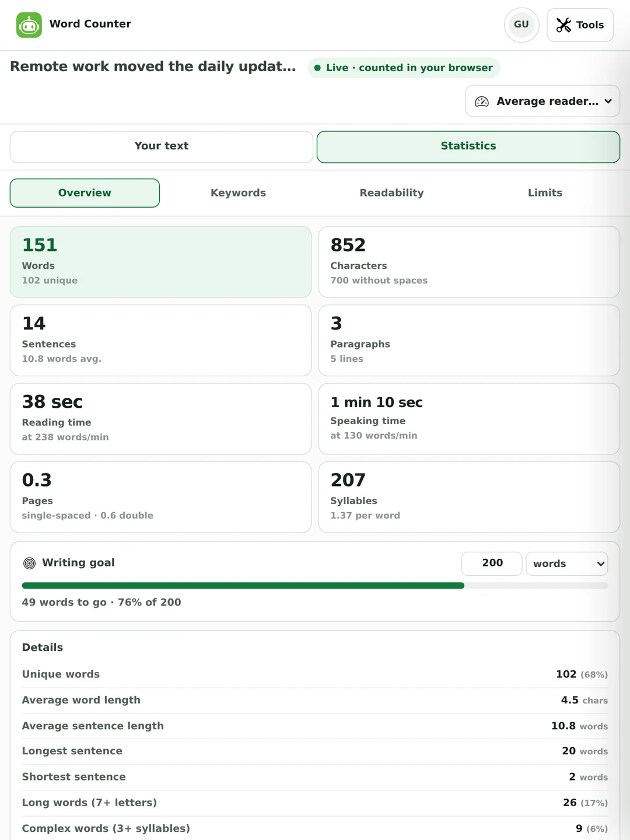Viewport: 630px width, 840px height.
Task: Click the 'Live · counted in your browser' badge
Action: [404, 68]
